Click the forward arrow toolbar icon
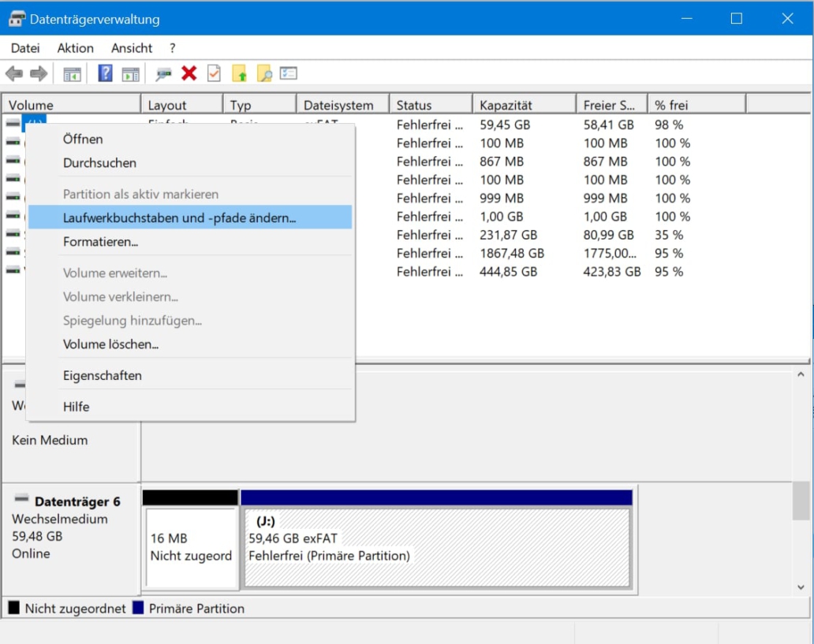The image size is (814, 644). [x=39, y=74]
